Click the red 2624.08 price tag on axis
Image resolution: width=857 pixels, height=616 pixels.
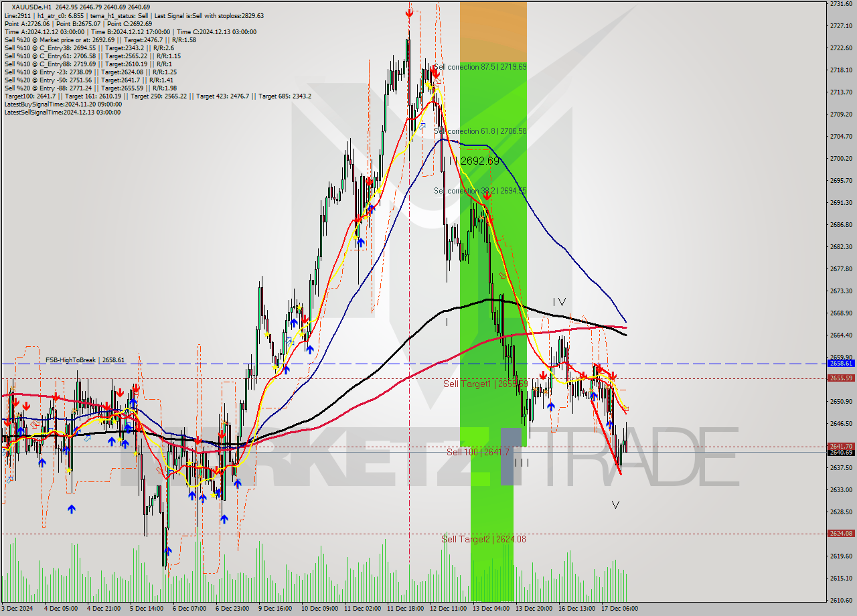coord(841,533)
